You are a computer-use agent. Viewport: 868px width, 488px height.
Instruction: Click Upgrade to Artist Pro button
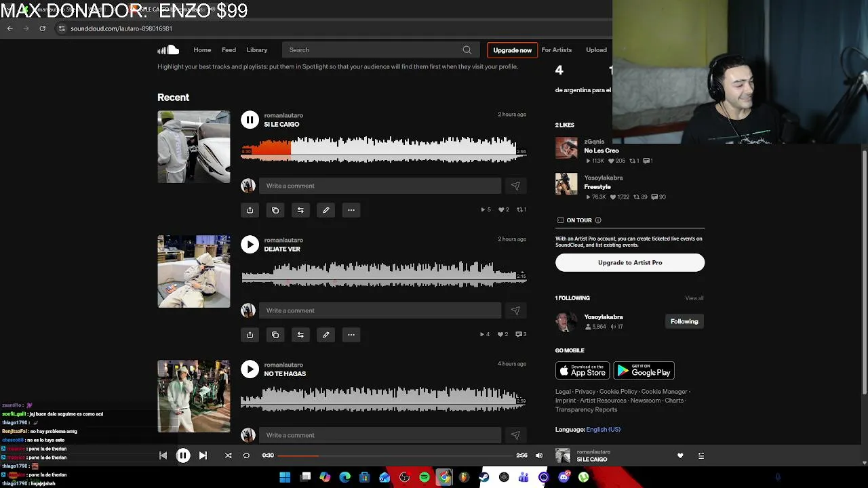pos(630,262)
